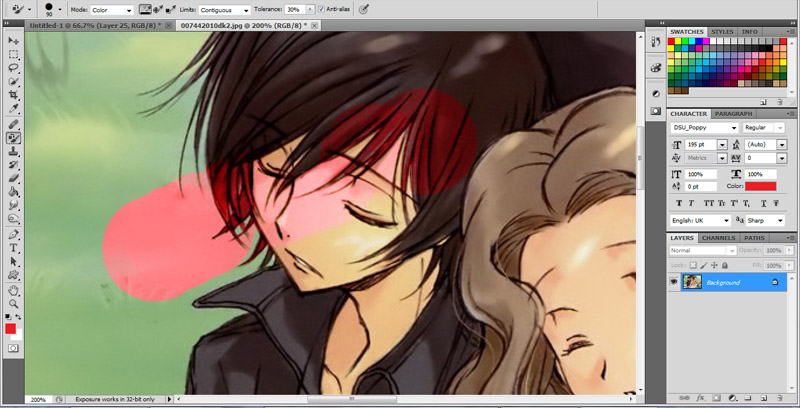Select the Path Selection tool
Image resolution: width=800 pixels, height=408 pixels.
(13, 262)
